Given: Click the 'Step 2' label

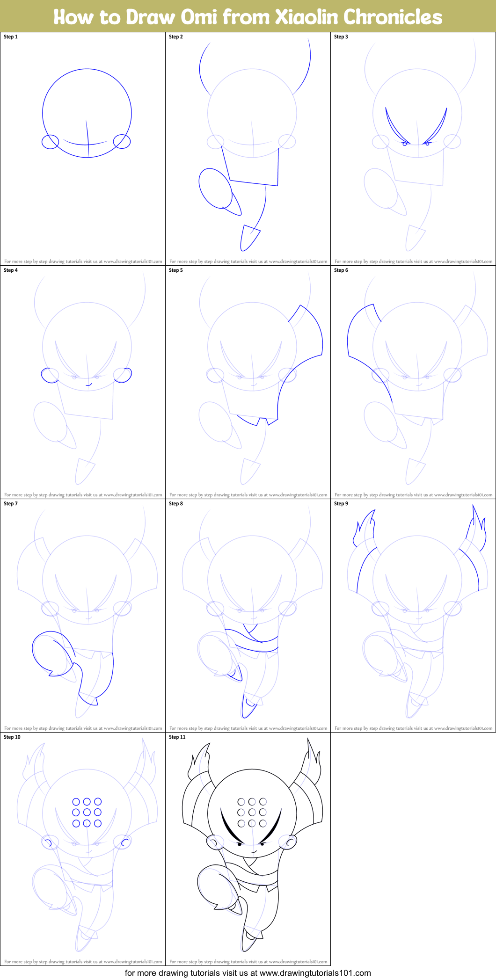Looking at the screenshot, I should point(176,36).
